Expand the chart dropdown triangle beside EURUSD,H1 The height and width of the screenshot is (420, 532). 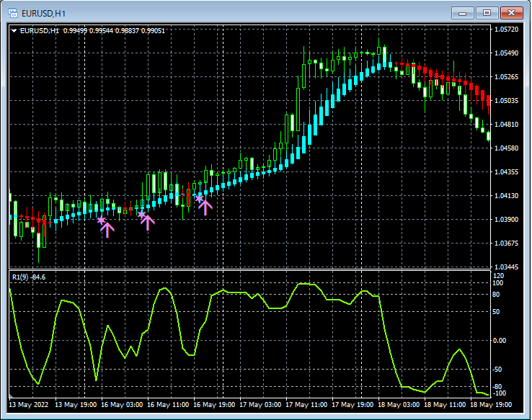[x=14, y=31]
